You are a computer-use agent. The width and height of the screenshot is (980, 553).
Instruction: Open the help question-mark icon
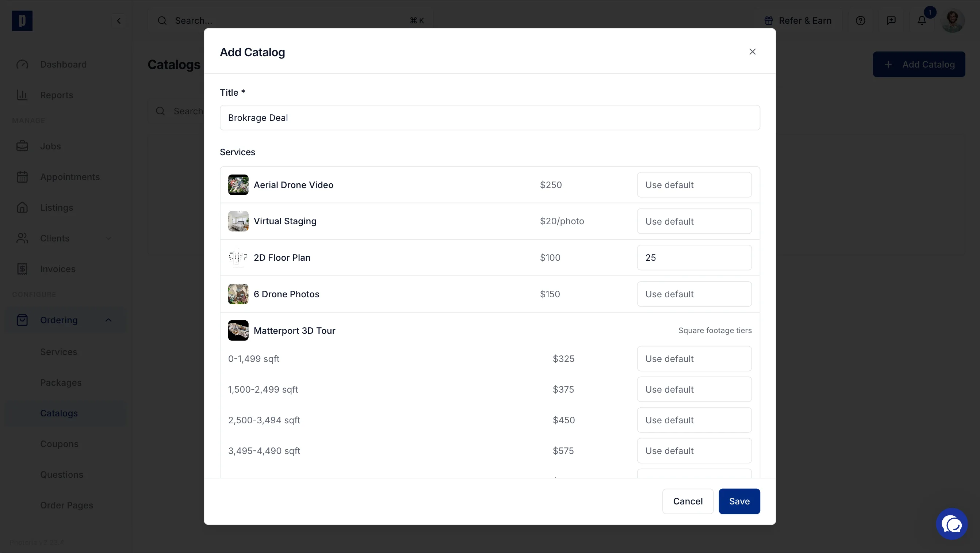tap(860, 20)
